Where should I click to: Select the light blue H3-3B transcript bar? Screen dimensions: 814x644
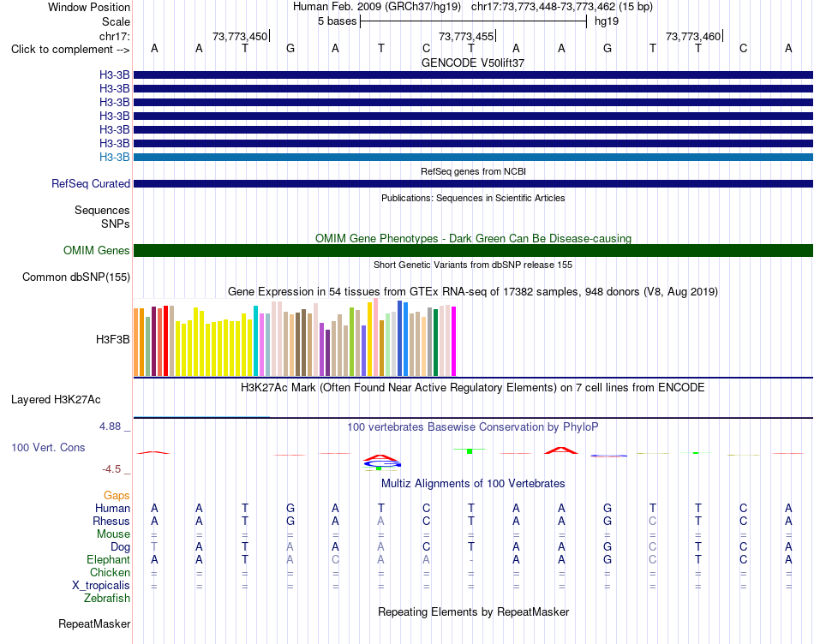pyautogui.click(x=473, y=157)
